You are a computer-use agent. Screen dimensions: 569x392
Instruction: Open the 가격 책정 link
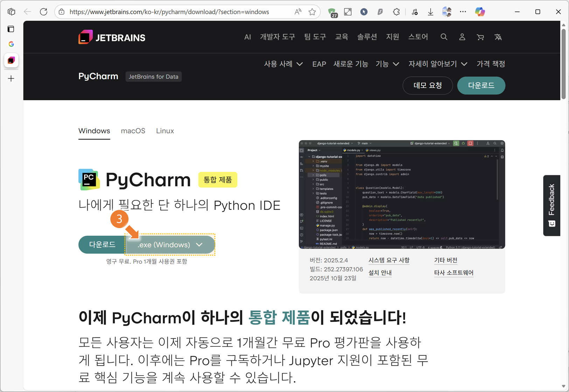[x=491, y=64]
